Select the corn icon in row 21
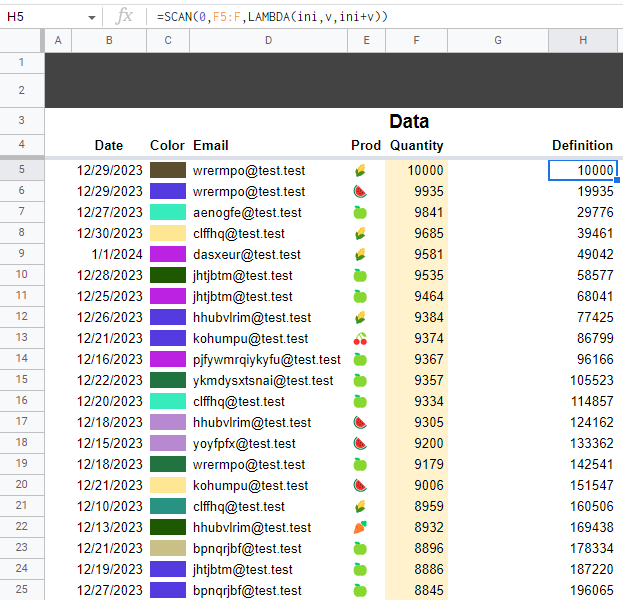 [x=360, y=507]
